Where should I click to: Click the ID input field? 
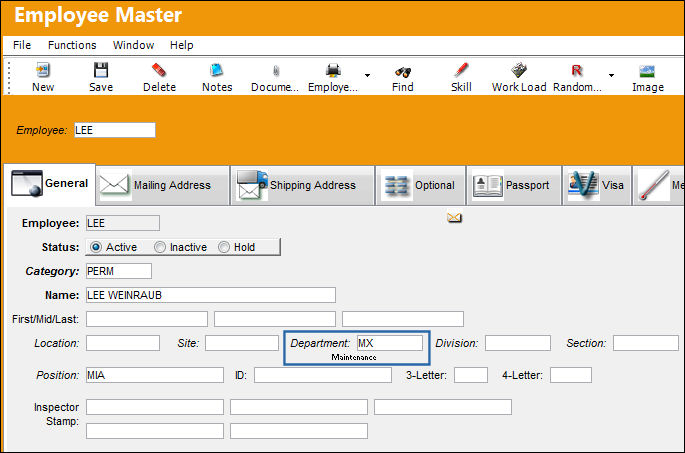323,375
